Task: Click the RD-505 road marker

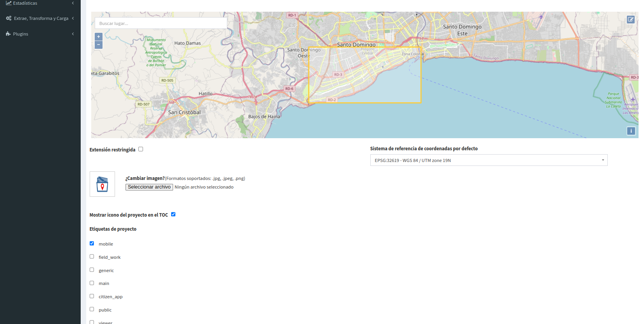Action: pos(167,80)
